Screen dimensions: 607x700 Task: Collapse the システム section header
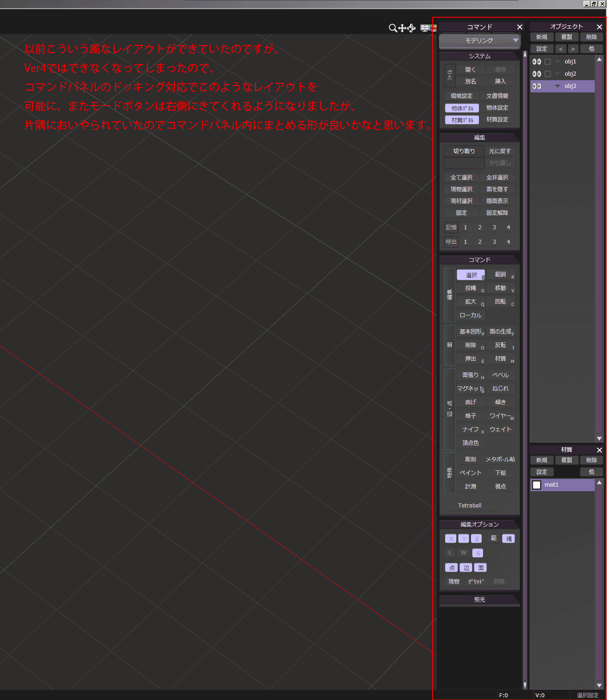tap(480, 56)
